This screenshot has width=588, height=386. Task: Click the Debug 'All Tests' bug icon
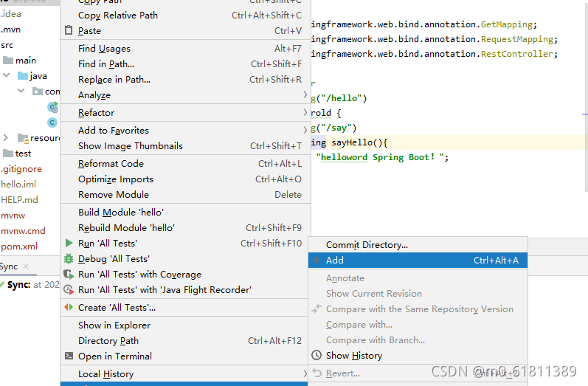click(69, 258)
